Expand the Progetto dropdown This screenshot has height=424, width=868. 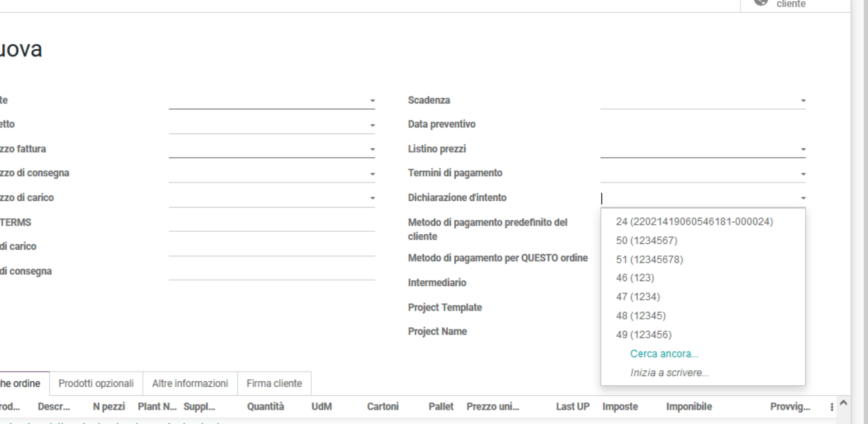pos(373,125)
